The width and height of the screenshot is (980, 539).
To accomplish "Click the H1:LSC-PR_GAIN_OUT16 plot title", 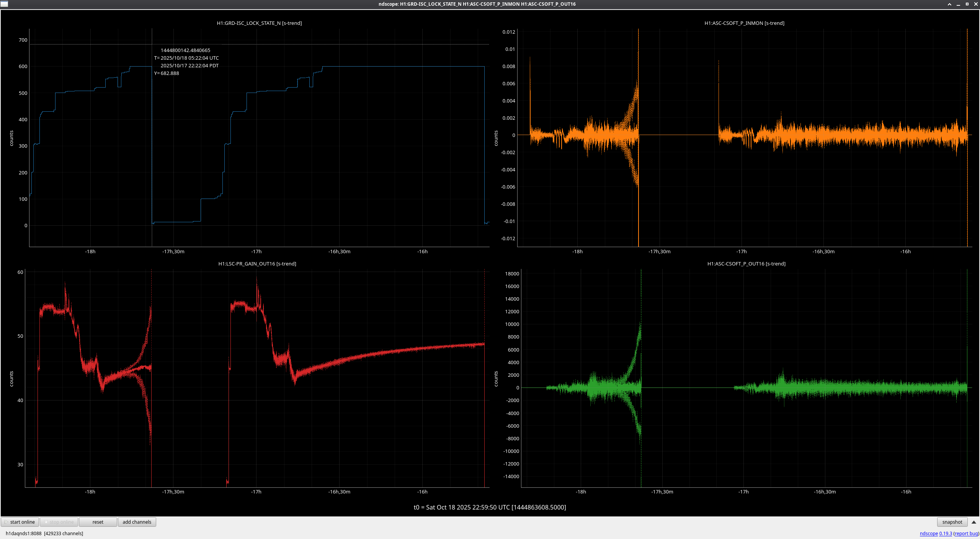I will tap(257, 264).
